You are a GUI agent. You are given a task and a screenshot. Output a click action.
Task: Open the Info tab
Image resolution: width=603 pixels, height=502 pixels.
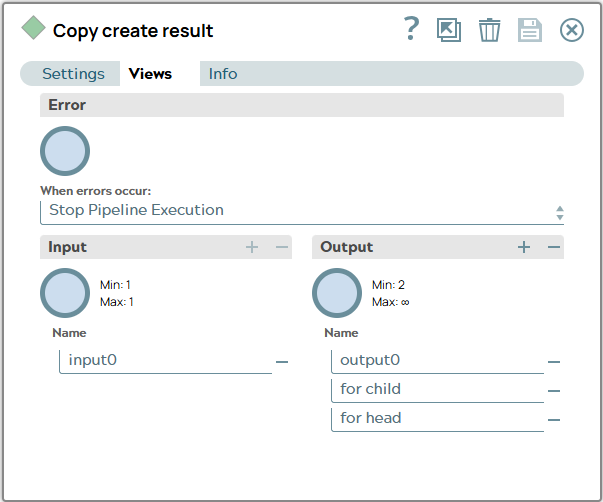pos(223,73)
